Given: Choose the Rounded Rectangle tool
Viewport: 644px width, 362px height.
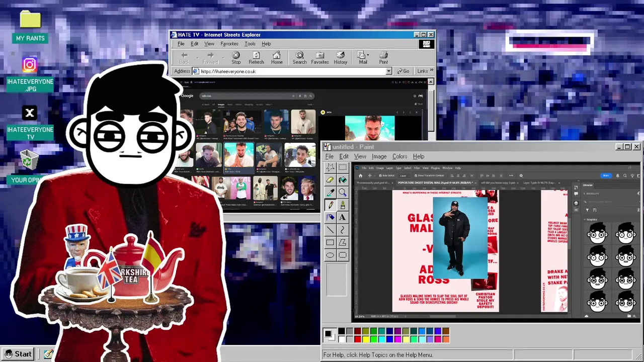Looking at the screenshot, I should pos(343,255).
